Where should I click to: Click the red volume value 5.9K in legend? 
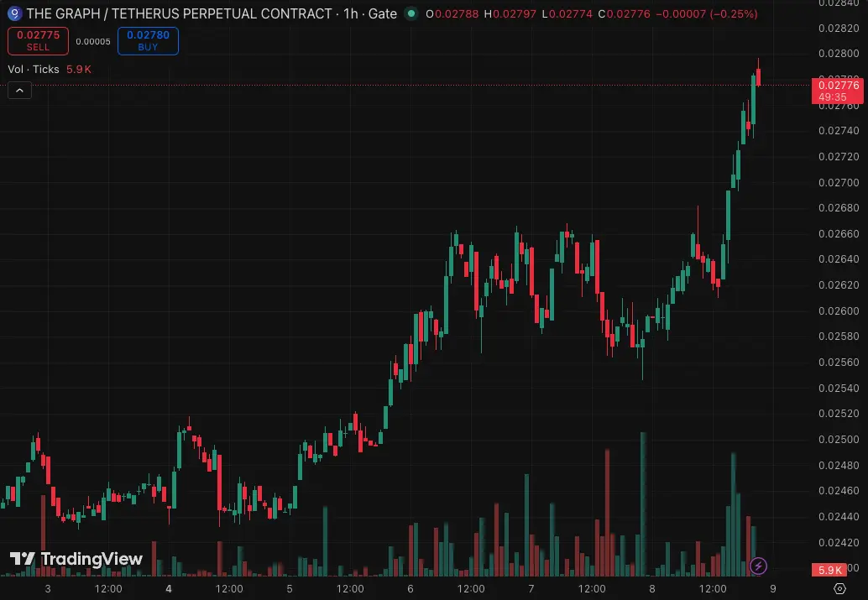79,69
